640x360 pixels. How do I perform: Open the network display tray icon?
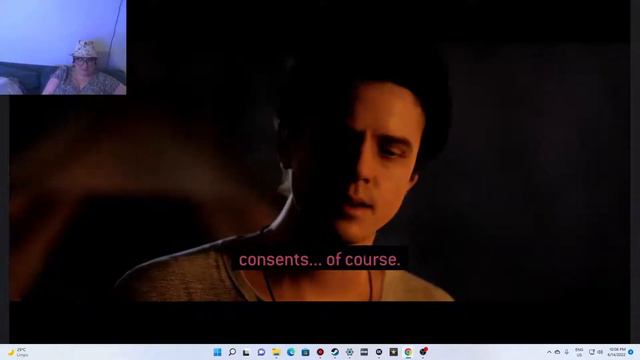[592, 352]
